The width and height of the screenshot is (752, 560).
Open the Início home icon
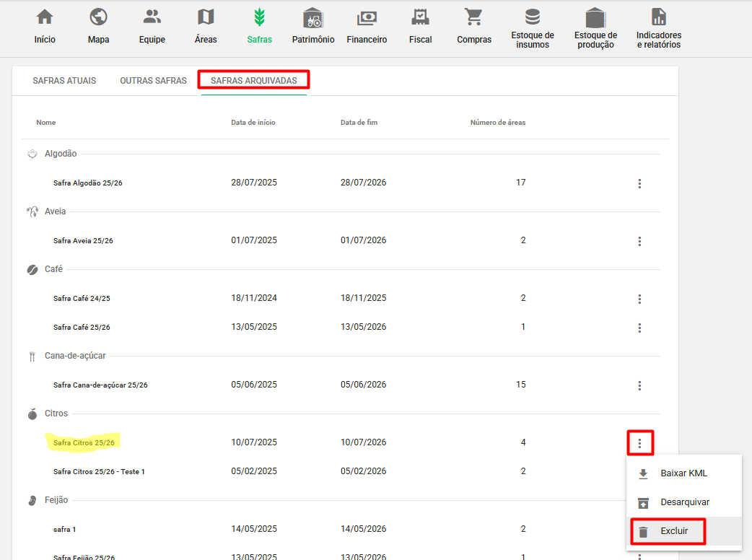pyautogui.click(x=45, y=17)
